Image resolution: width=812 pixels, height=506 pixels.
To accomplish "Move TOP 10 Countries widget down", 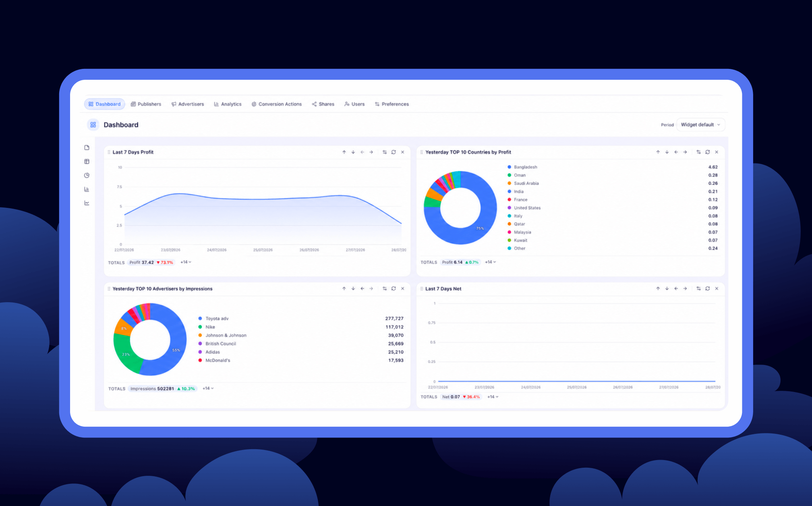I will click(x=667, y=152).
